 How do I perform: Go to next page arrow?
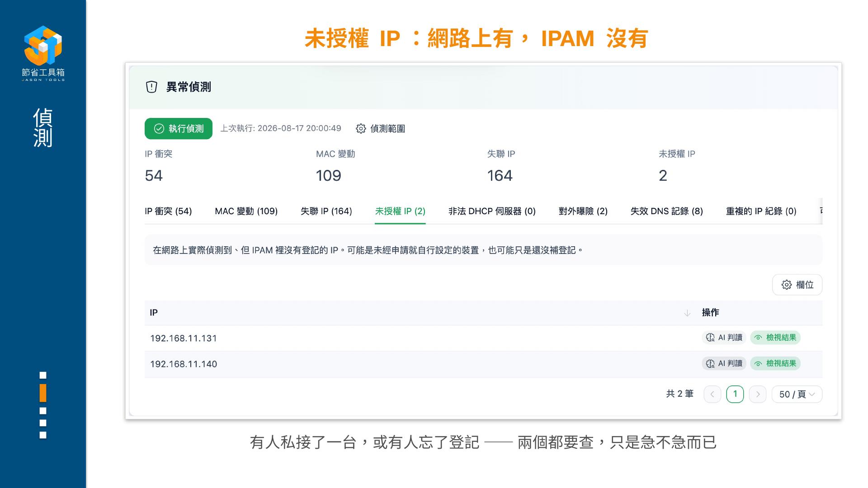coord(758,394)
